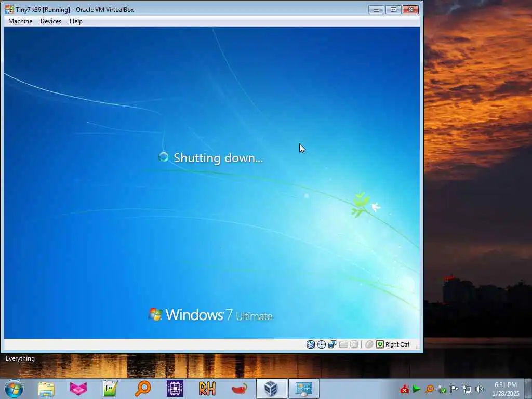532x399 pixels.
Task: Click the greyed USB devices status icon
Action: coord(354,344)
